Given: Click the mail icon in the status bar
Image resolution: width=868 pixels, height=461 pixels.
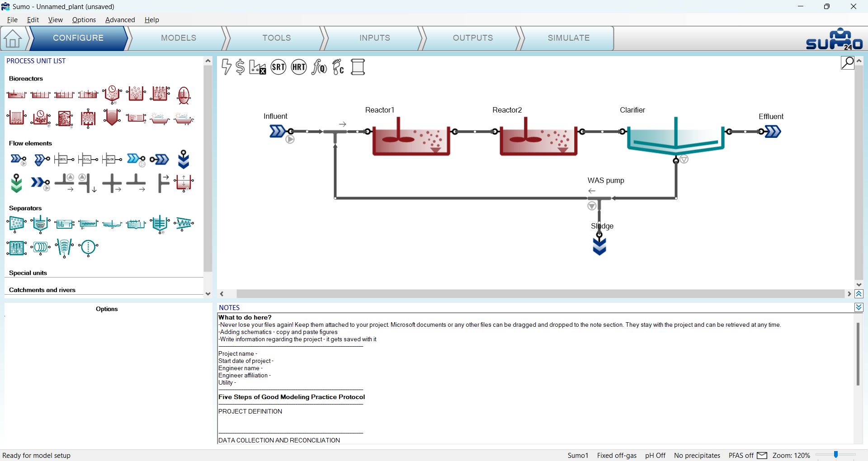Looking at the screenshot, I should click(x=762, y=455).
